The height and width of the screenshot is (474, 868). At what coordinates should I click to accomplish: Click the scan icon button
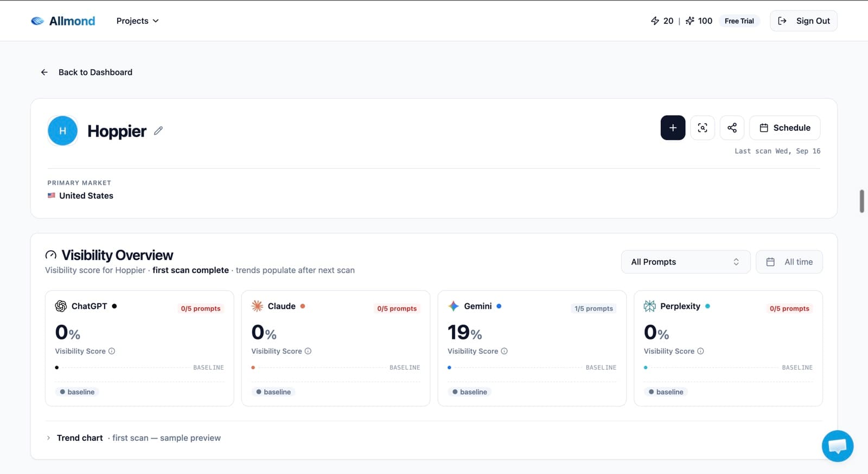pos(703,128)
